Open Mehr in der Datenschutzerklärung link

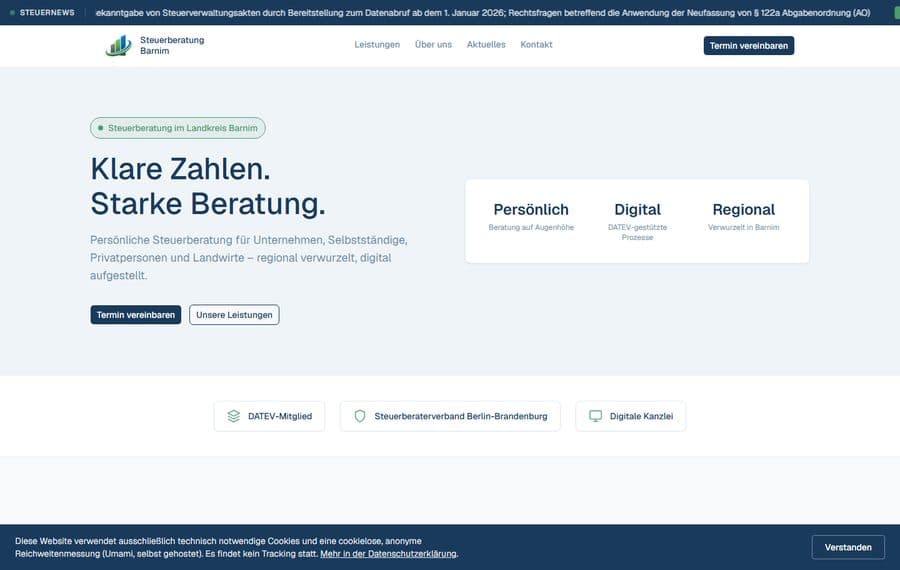point(388,554)
